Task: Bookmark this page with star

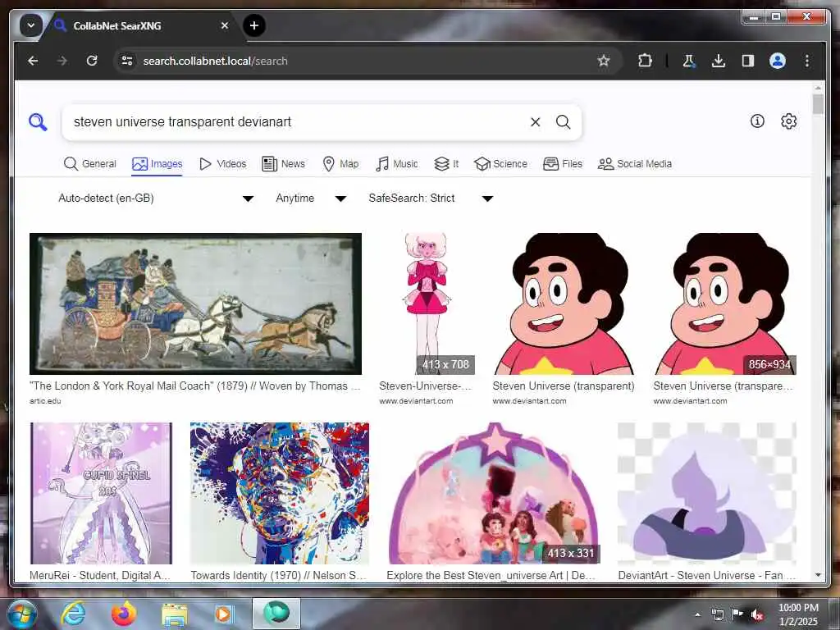Action: 604,61
